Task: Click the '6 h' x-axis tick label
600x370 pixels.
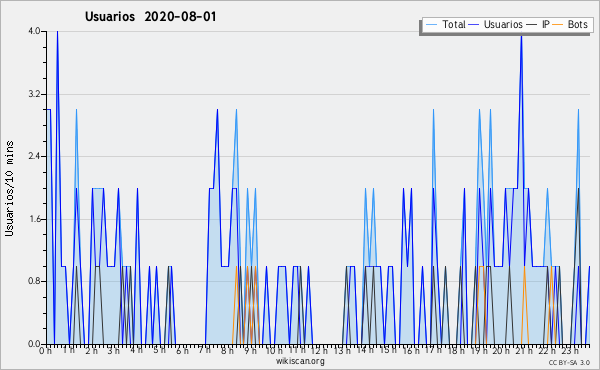Action: [x=182, y=351]
